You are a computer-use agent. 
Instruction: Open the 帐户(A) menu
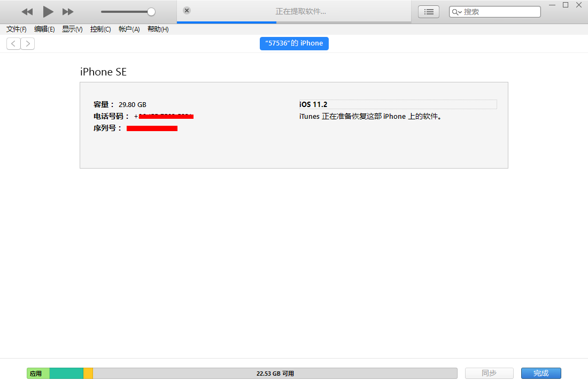click(x=129, y=29)
